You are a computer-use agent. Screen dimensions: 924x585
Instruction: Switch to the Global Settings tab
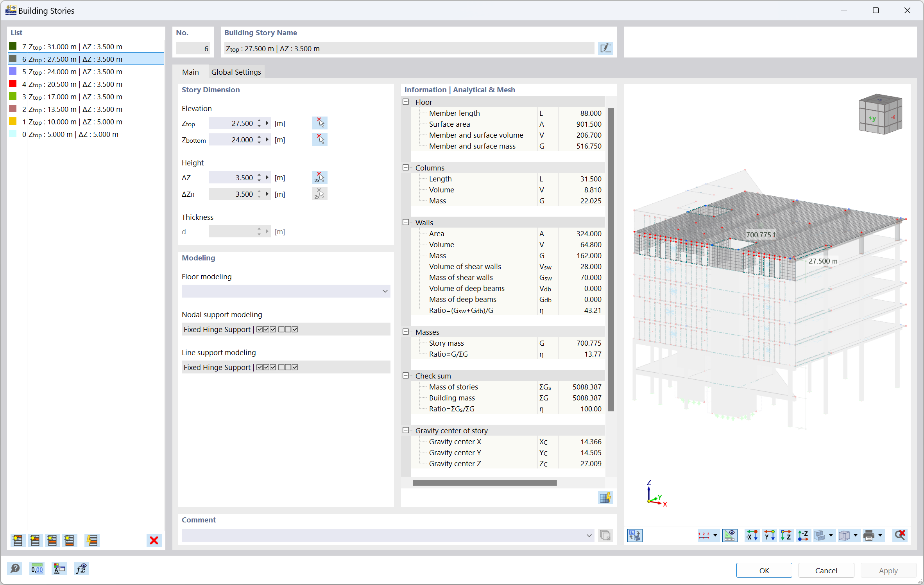tap(236, 72)
